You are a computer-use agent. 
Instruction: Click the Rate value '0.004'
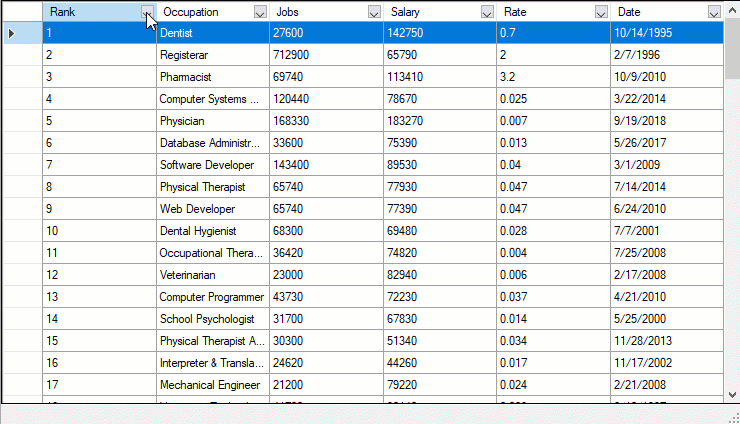[x=554, y=253]
